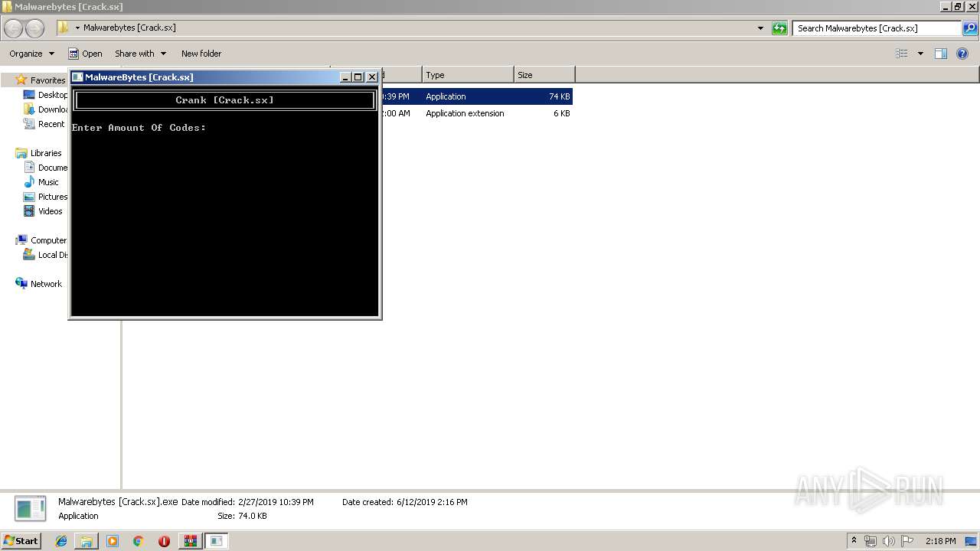Close the MalwareBytes [Crack.sx] console window
Screen dimensions: 980x551
coord(372,77)
